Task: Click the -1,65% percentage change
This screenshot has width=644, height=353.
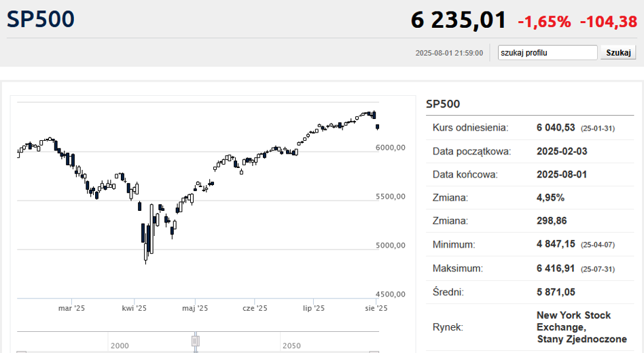Action: pos(544,22)
